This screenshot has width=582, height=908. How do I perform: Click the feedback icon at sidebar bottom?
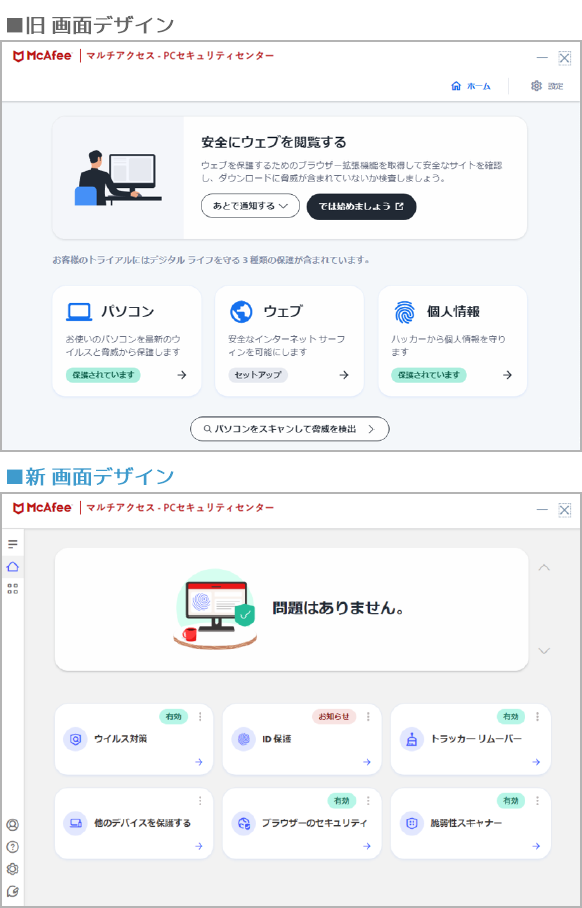pos(13,892)
